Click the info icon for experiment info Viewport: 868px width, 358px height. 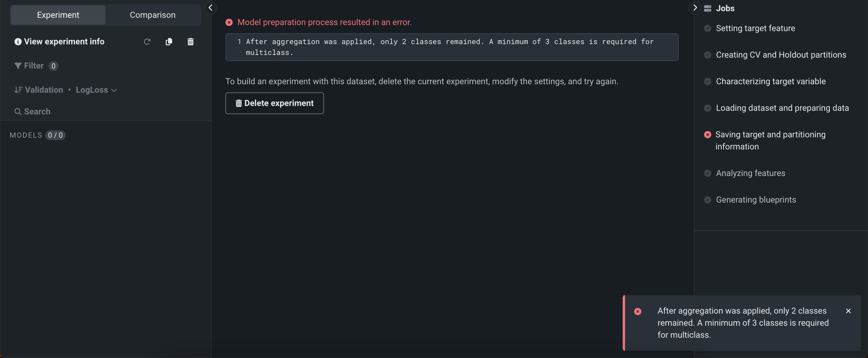[18, 41]
